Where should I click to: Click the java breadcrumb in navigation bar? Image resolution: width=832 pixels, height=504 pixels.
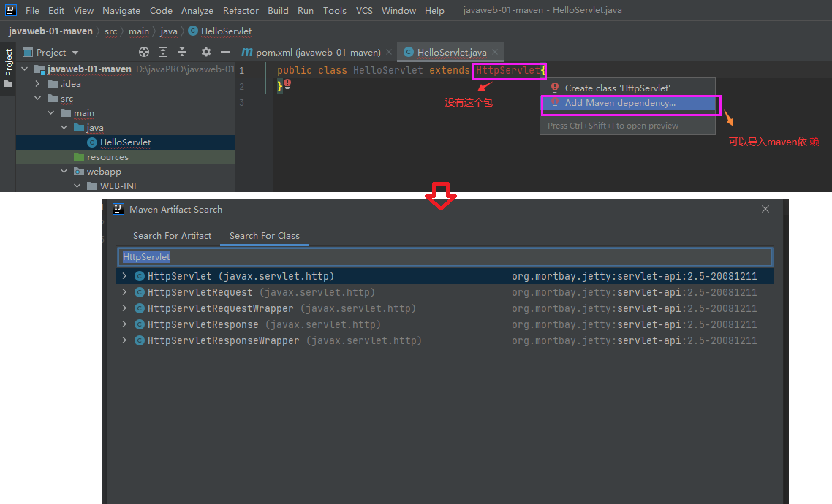tap(169, 31)
